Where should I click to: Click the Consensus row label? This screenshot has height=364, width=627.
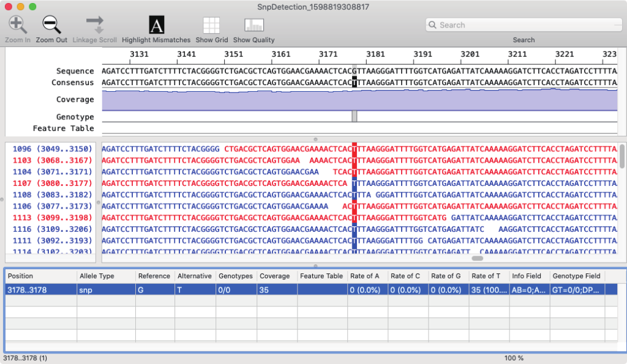point(73,83)
